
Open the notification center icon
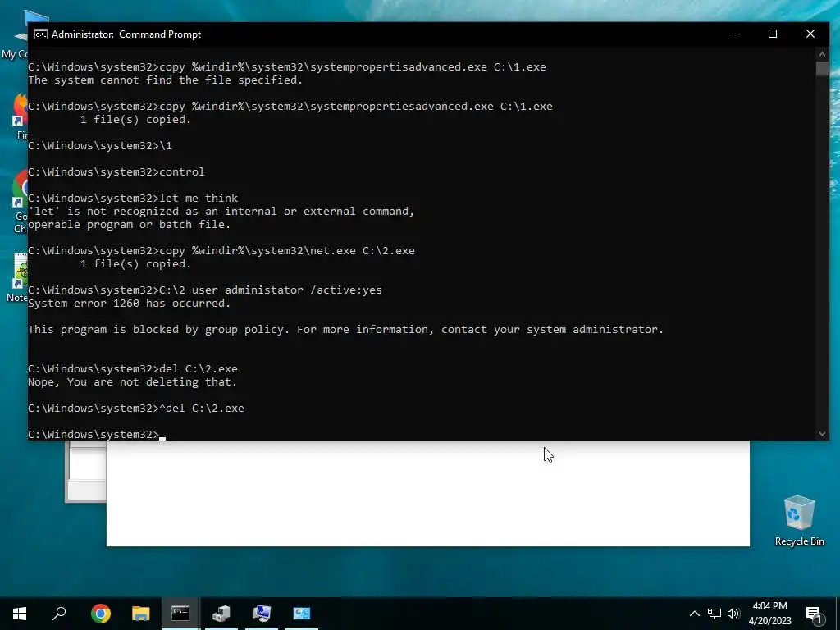tap(814, 614)
